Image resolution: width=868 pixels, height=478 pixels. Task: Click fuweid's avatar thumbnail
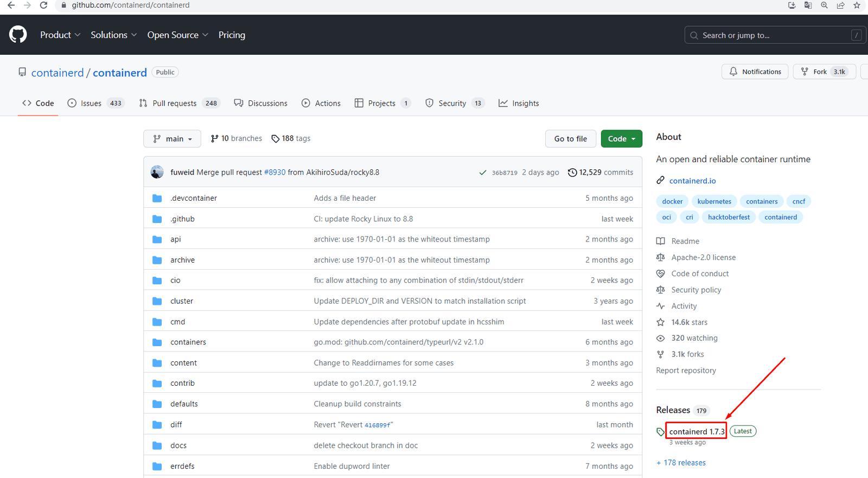pos(157,172)
